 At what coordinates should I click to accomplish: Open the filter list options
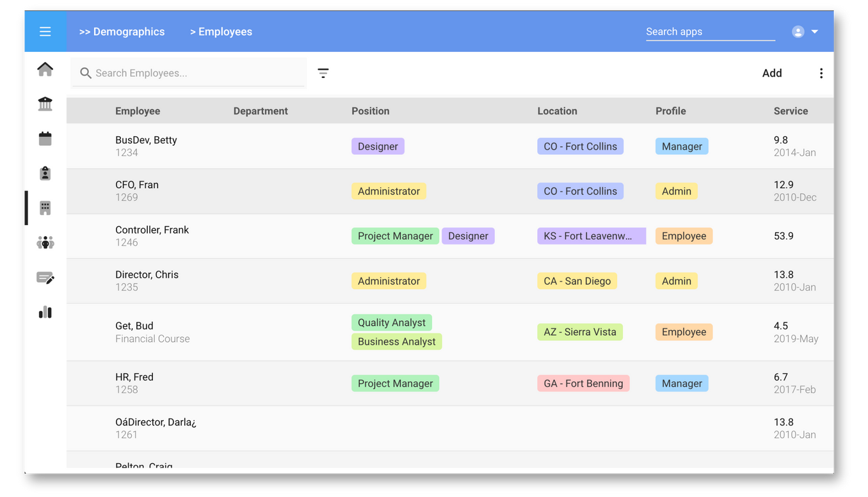pos(323,74)
